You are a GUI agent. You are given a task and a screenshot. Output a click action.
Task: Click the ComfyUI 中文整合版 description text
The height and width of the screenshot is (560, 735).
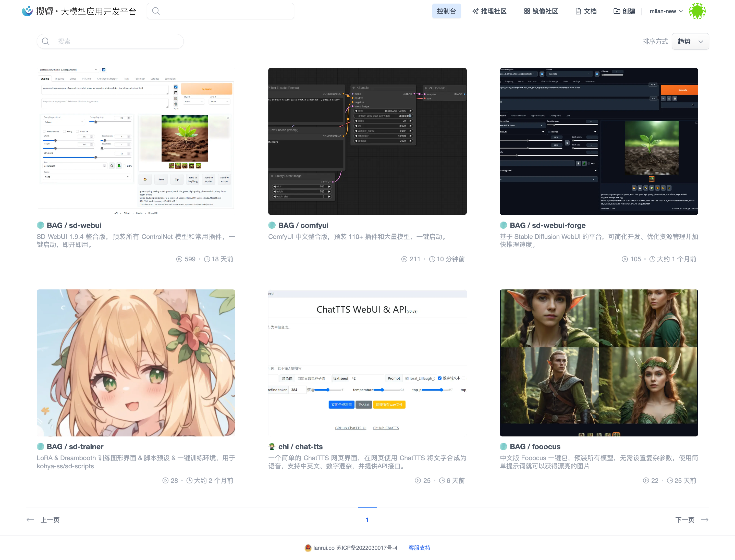pyautogui.click(x=358, y=237)
